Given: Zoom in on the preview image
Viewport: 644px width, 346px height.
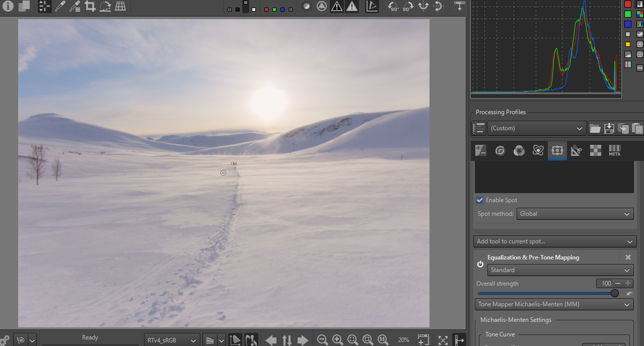Looking at the screenshot, I should [338, 340].
